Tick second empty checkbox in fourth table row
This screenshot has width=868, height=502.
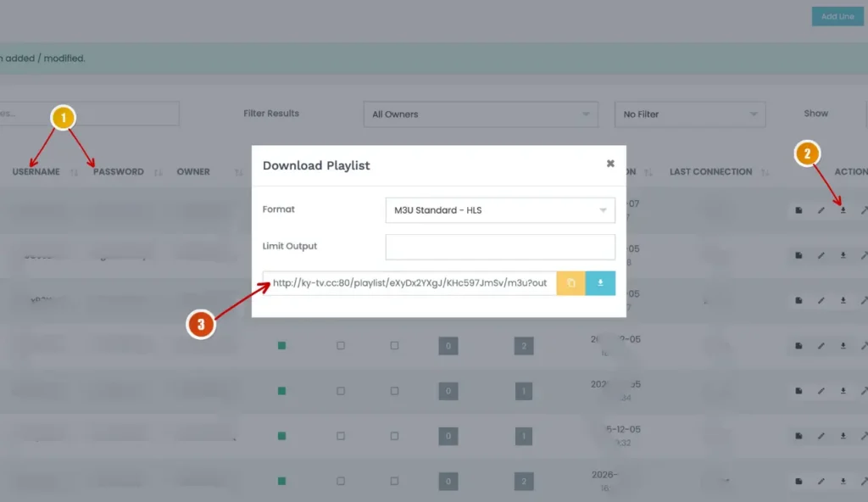[x=394, y=346]
